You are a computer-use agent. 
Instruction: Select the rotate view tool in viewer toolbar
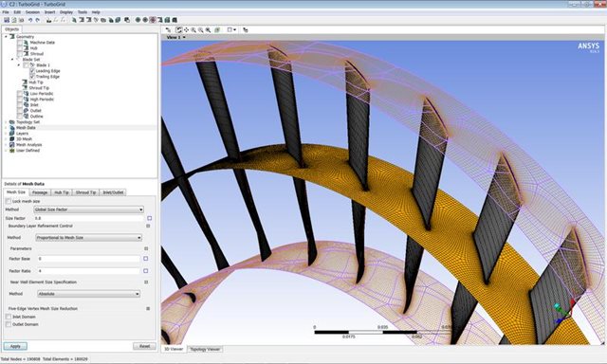(179, 29)
